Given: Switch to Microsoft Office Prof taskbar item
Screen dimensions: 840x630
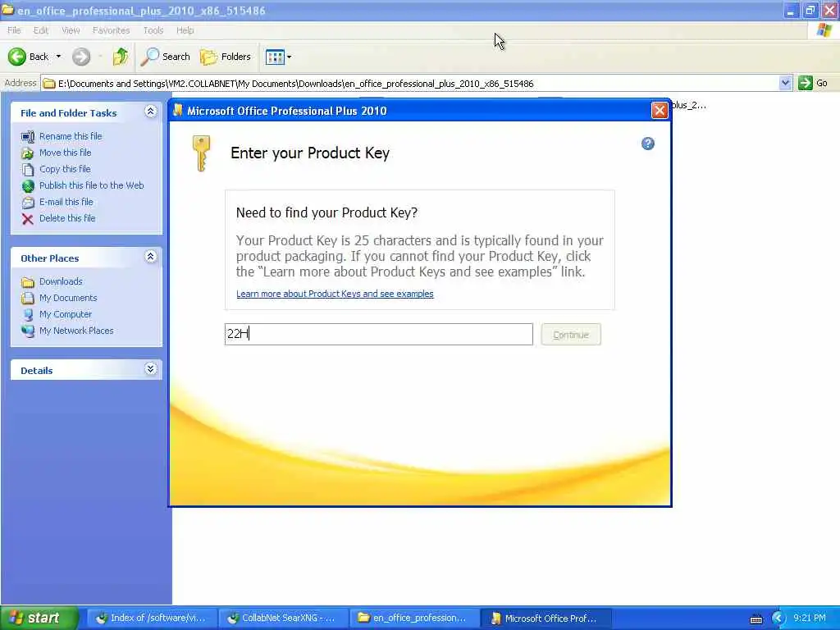Looking at the screenshot, I should click(546, 618).
